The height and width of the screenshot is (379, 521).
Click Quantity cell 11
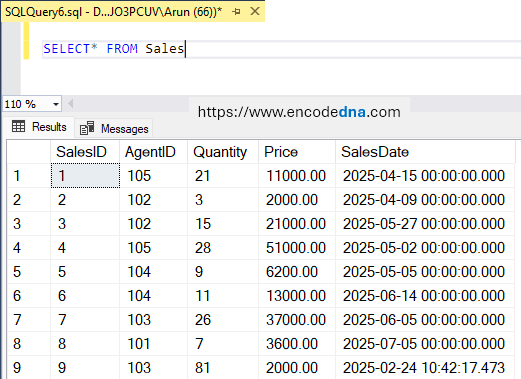point(223,296)
